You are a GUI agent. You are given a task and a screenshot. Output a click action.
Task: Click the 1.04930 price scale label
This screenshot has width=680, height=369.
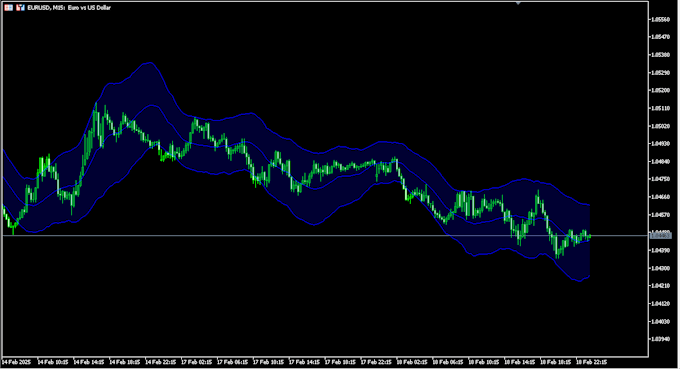pyautogui.click(x=661, y=144)
